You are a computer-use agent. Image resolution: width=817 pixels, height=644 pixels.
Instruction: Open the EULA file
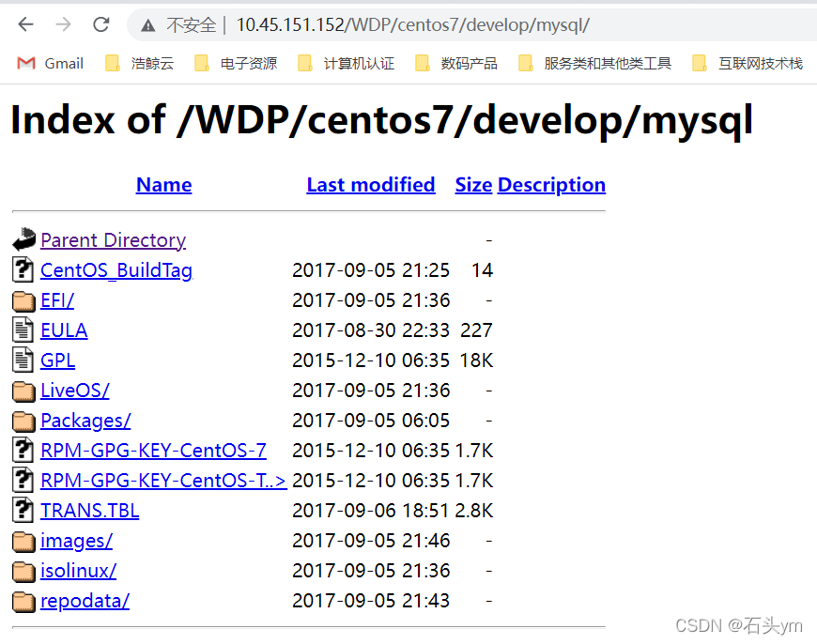(64, 330)
